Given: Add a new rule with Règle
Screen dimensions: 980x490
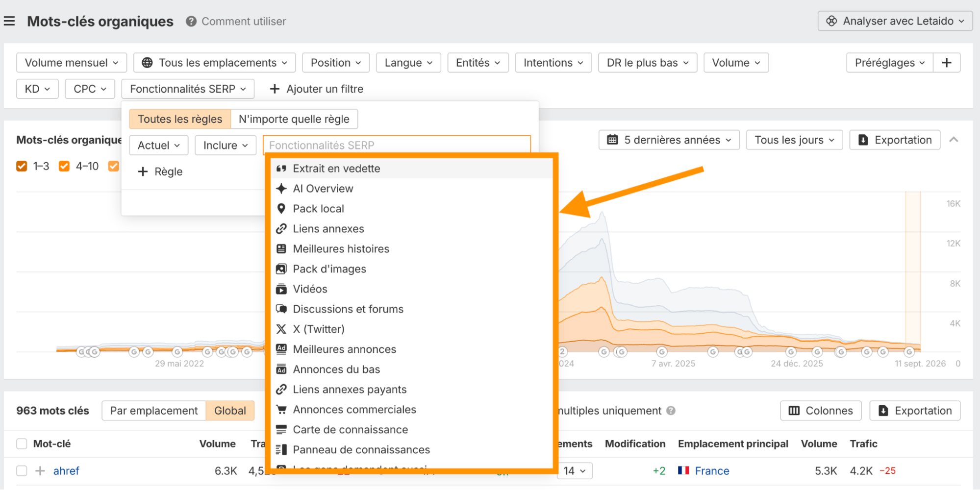Looking at the screenshot, I should click(160, 171).
